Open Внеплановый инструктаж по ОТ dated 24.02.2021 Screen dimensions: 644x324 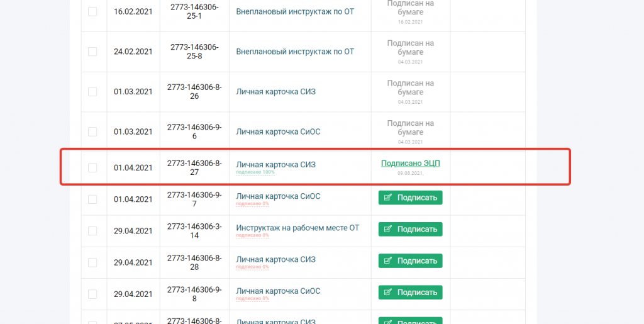coord(295,52)
